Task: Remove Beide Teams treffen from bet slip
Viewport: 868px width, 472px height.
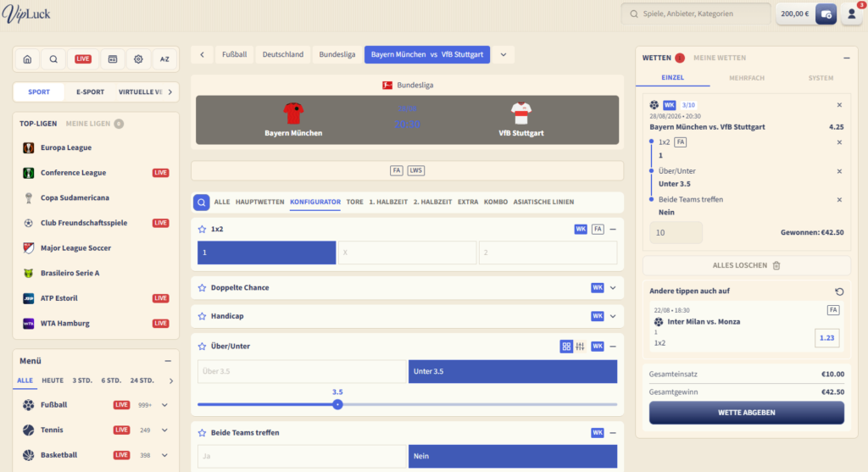Action: 839,200
